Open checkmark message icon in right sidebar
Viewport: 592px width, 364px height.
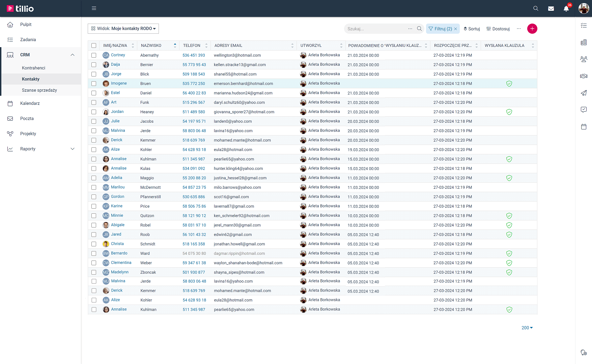pyautogui.click(x=584, y=110)
